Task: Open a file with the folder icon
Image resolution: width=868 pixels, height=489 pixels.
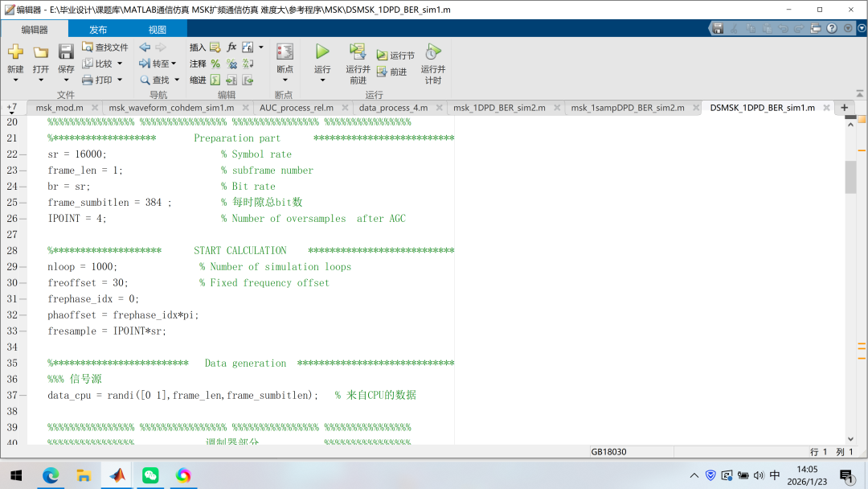Action: point(40,52)
